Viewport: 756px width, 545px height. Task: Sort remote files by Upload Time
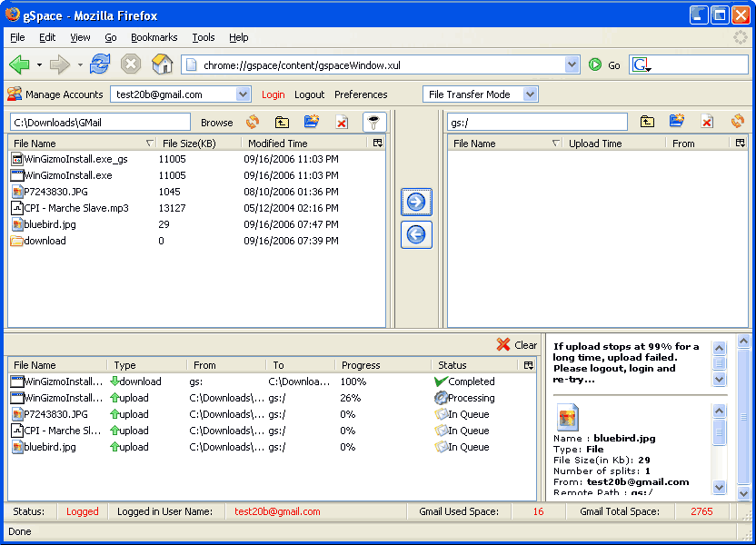pyautogui.click(x=614, y=144)
